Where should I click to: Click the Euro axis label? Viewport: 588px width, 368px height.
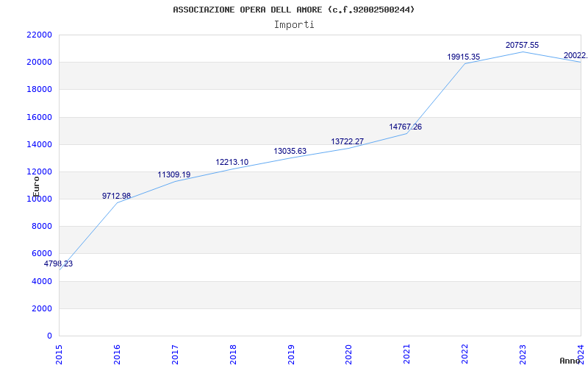click(36, 187)
